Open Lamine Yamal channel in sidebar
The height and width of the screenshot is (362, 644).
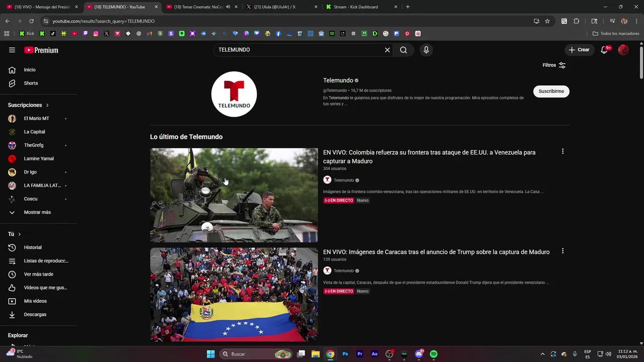point(38,158)
